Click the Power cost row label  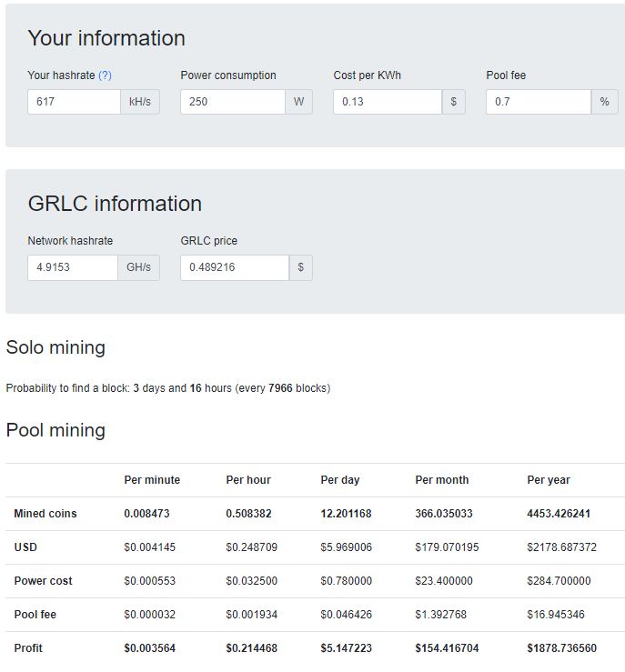44,581
